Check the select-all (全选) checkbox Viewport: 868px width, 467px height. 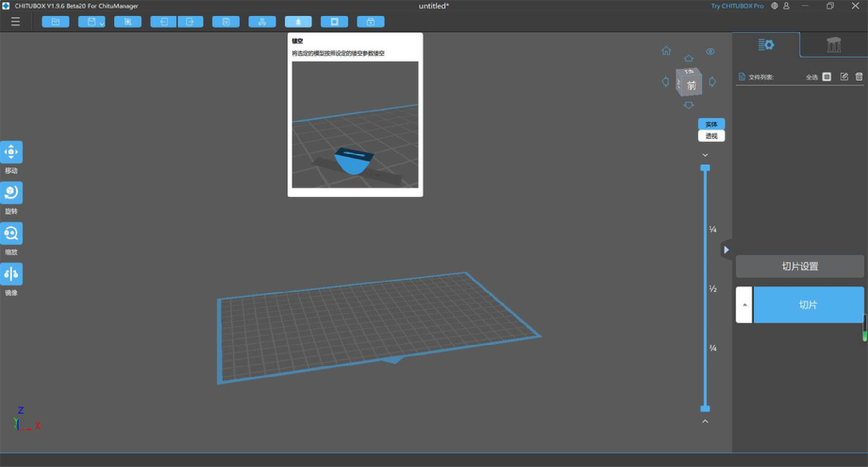[x=827, y=77]
